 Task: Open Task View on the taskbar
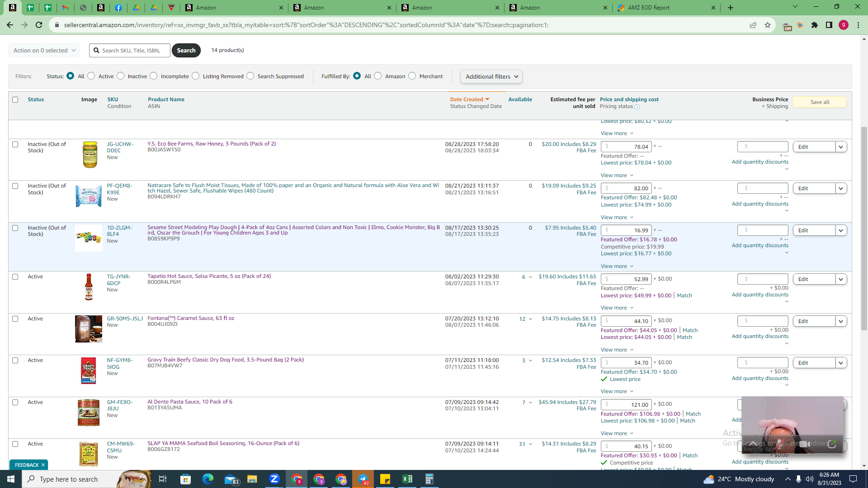tap(163, 479)
